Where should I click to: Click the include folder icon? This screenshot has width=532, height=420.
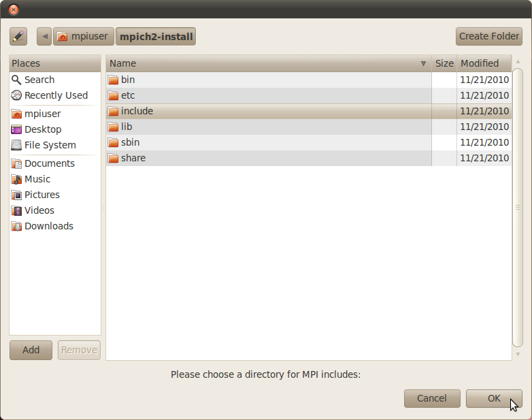tap(113, 111)
